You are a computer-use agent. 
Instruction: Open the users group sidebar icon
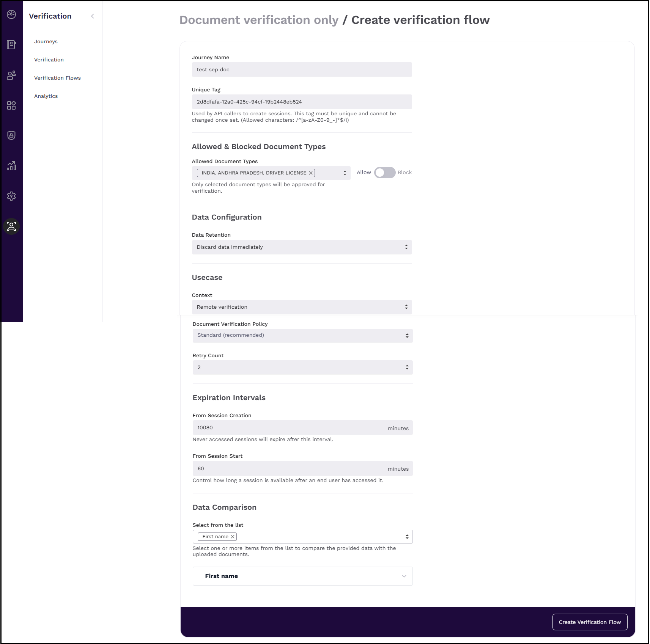point(11,75)
